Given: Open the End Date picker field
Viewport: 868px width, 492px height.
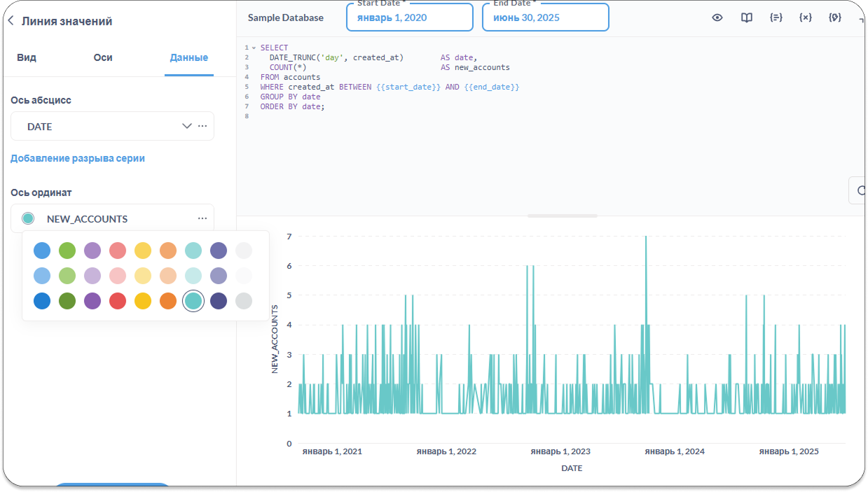Looking at the screenshot, I should 545,17.
